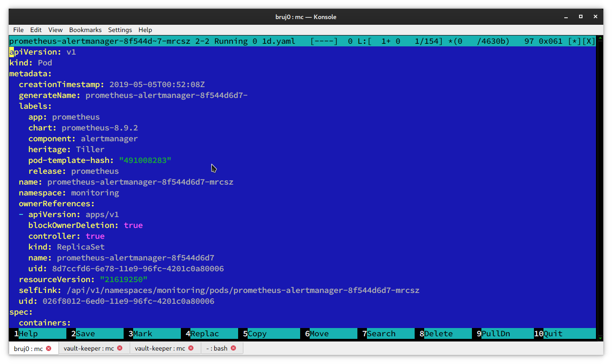Open the Settings menu
This screenshot has width=612, height=364.
(x=120, y=30)
